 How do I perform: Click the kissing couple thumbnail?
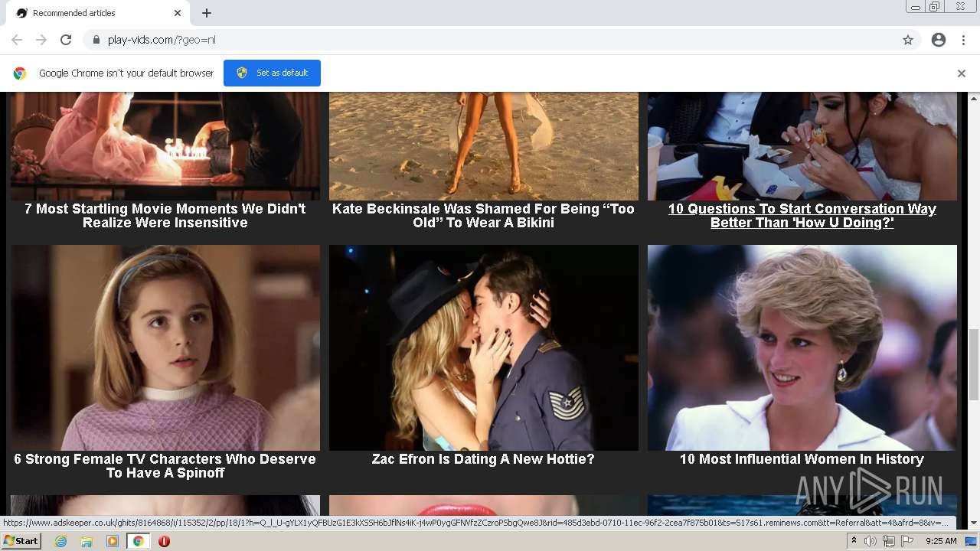tap(484, 347)
